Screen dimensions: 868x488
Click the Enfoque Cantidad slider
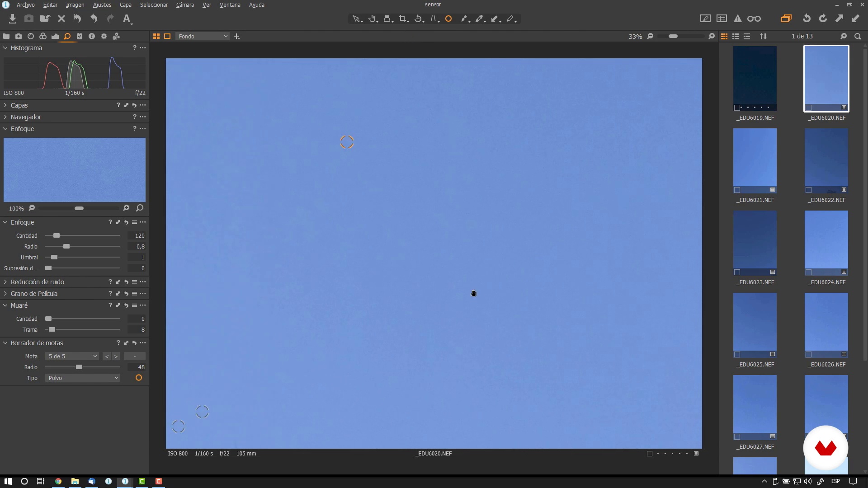pyautogui.click(x=83, y=235)
